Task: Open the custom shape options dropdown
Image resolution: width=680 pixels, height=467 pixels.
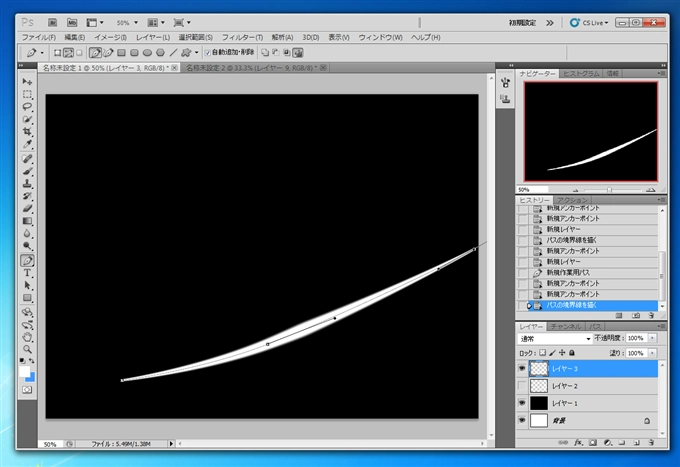Action: pos(196,53)
